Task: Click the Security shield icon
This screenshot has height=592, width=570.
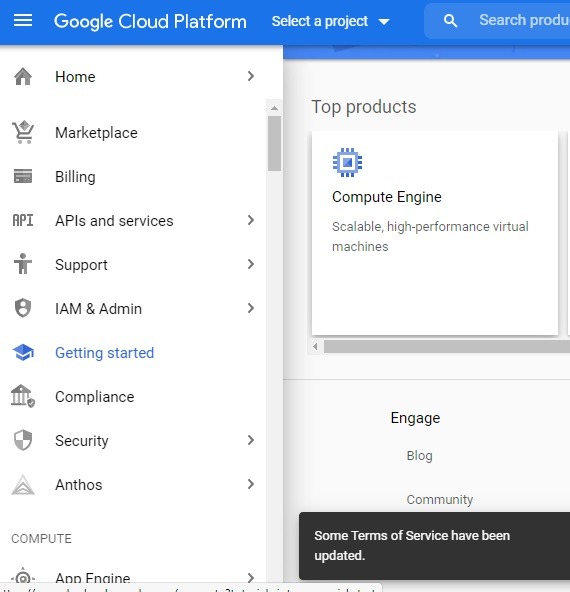Action: coord(23,440)
